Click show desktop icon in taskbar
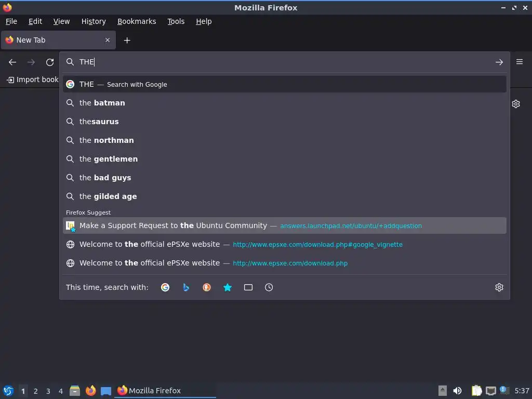532x399 pixels. click(x=106, y=391)
